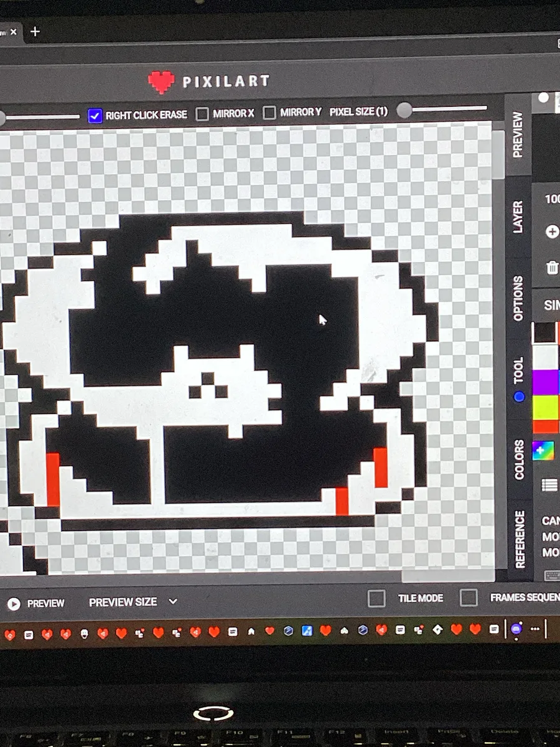Image resolution: width=560 pixels, height=747 pixels.
Task: Switch to the Preview side tab
Action: [518, 134]
